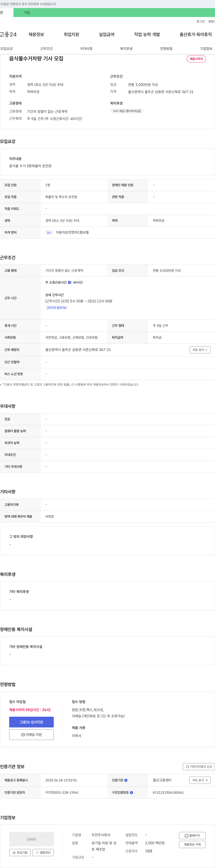Image resolution: width=215 pixels, height=868 pixels.
Task: Click the 직무내용 text 음식물 수거 5톤화물차 운전원
Action: [x=30, y=166]
